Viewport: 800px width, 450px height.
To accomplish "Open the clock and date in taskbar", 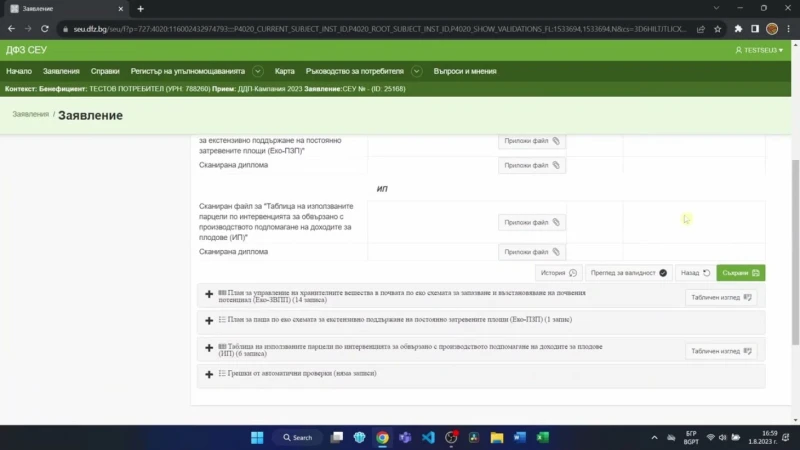I will coord(763,437).
